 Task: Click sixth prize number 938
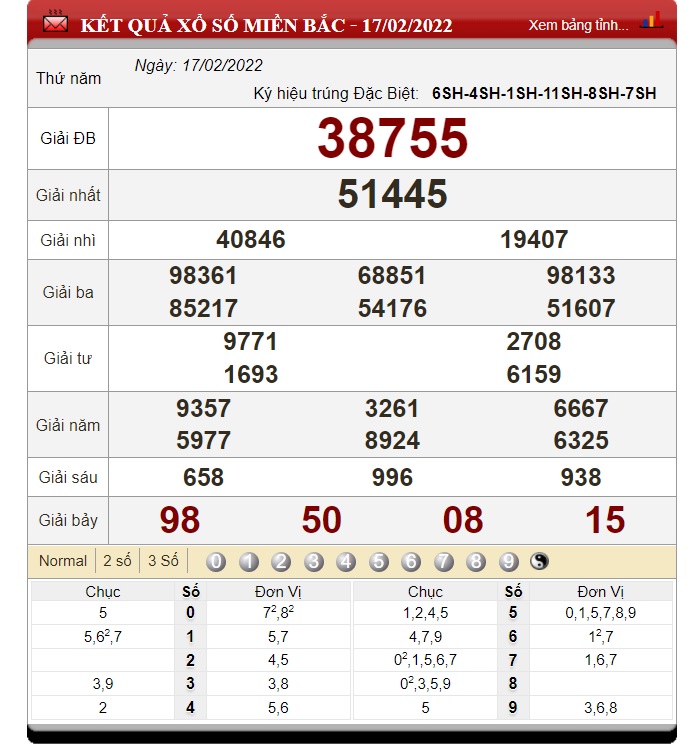[x=581, y=478]
